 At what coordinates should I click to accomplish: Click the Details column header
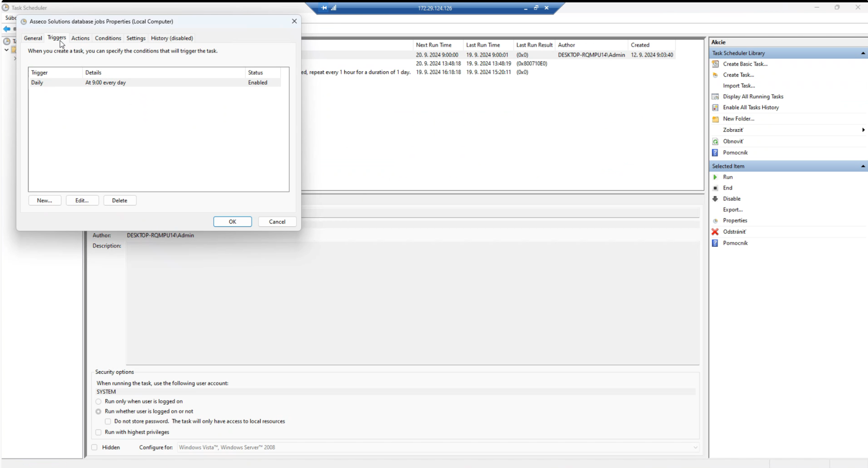click(x=164, y=72)
